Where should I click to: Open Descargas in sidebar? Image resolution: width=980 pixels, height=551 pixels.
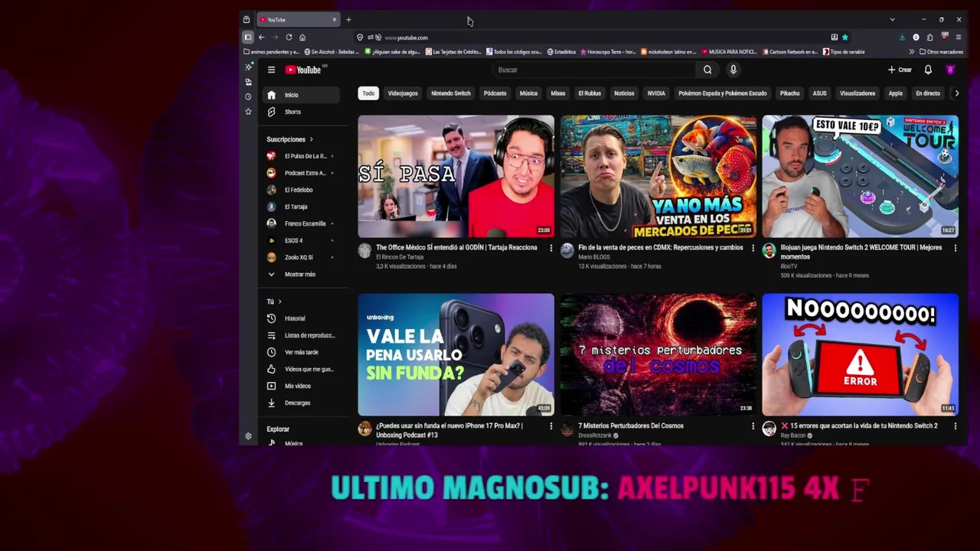coord(300,403)
